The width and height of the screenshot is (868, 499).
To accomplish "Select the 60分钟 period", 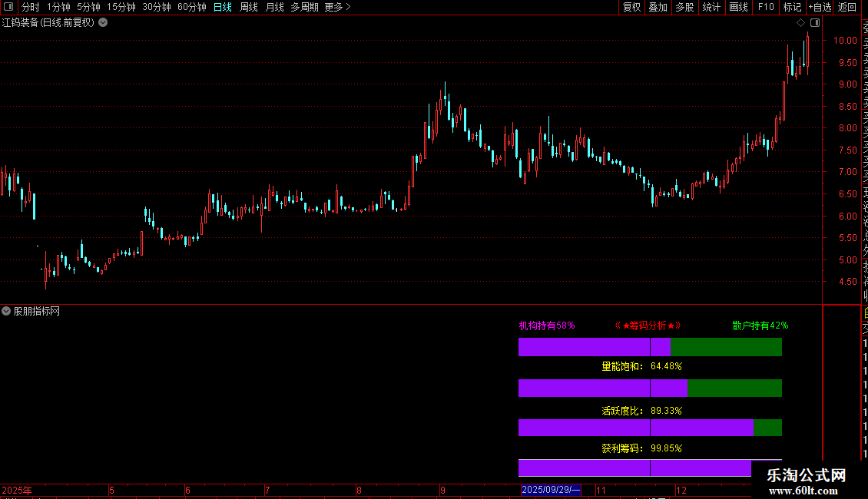I will (192, 7).
